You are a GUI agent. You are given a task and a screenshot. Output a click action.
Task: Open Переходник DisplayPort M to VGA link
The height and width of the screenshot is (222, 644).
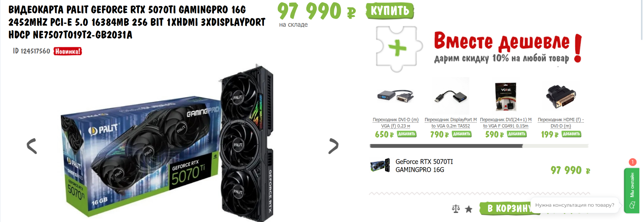tap(450, 123)
